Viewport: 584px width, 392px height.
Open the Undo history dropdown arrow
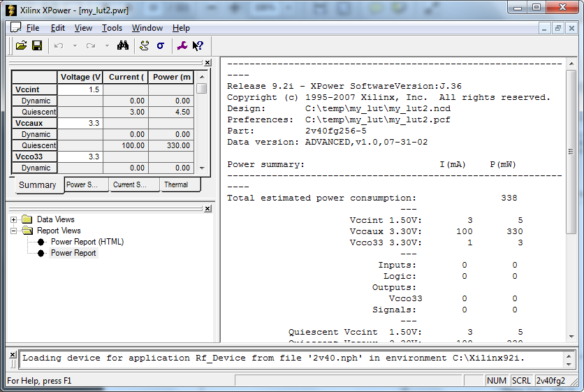coord(75,46)
